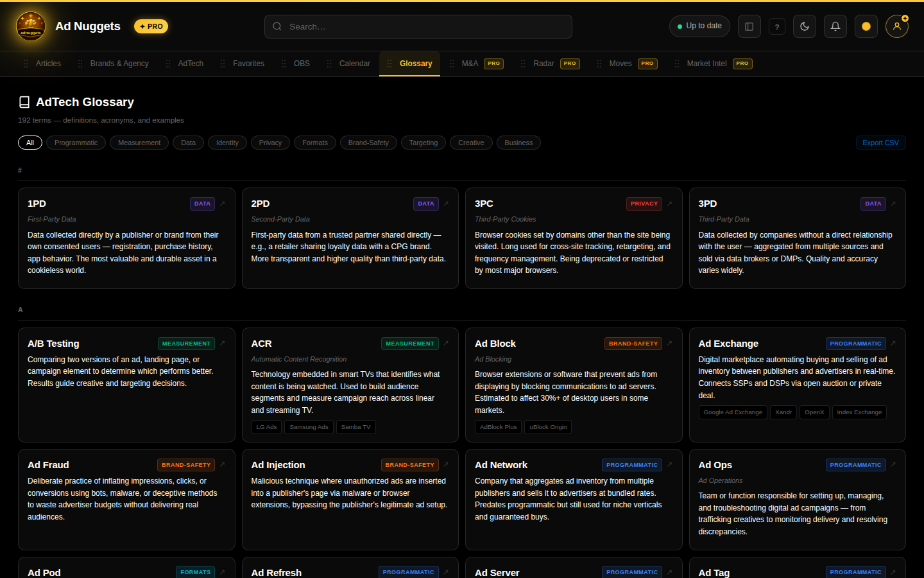Filter glossary by Identity
The height and width of the screenshot is (578, 924).
click(x=227, y=143)
